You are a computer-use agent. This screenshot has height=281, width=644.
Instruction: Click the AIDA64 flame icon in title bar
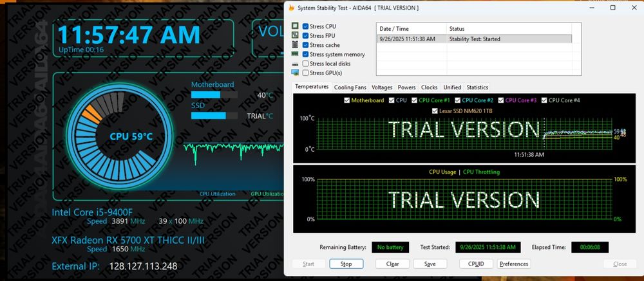pyautogui.click(x=291, y=8)
